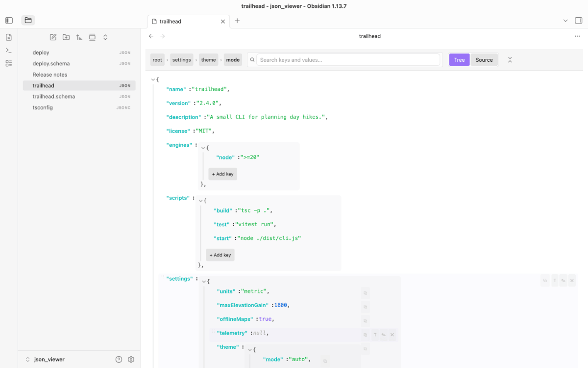Open trailhead.schema in the file list
The width and height of the screenshot is (588, 368).
point(79,97)
